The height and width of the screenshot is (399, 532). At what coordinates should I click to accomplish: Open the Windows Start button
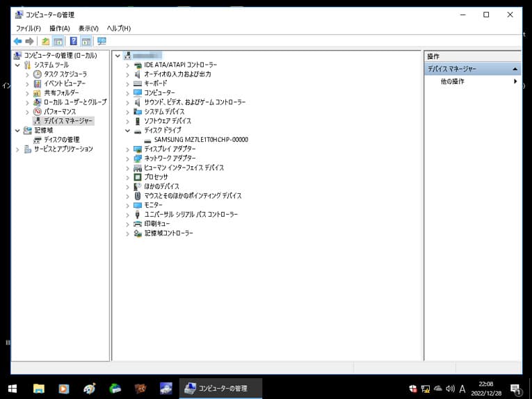coord(12,388)
